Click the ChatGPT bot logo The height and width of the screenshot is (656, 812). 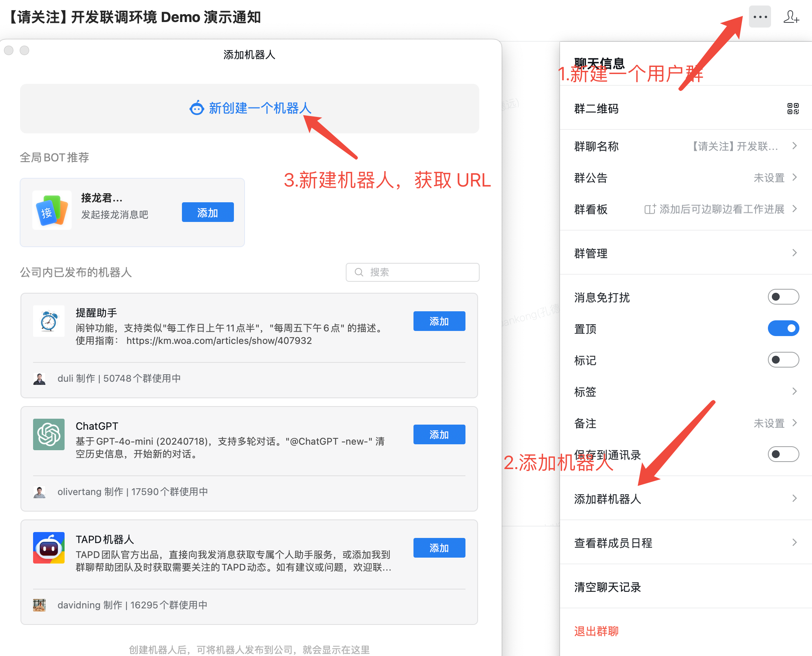pos(49,434)
